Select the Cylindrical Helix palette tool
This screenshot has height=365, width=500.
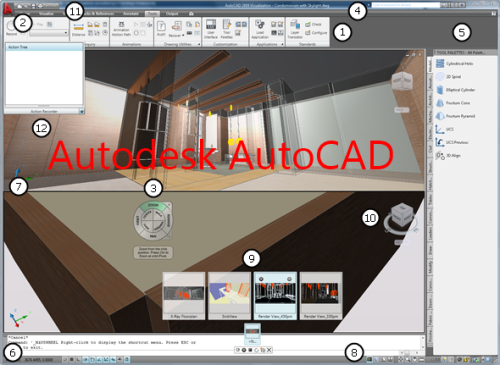click(455, 63)
